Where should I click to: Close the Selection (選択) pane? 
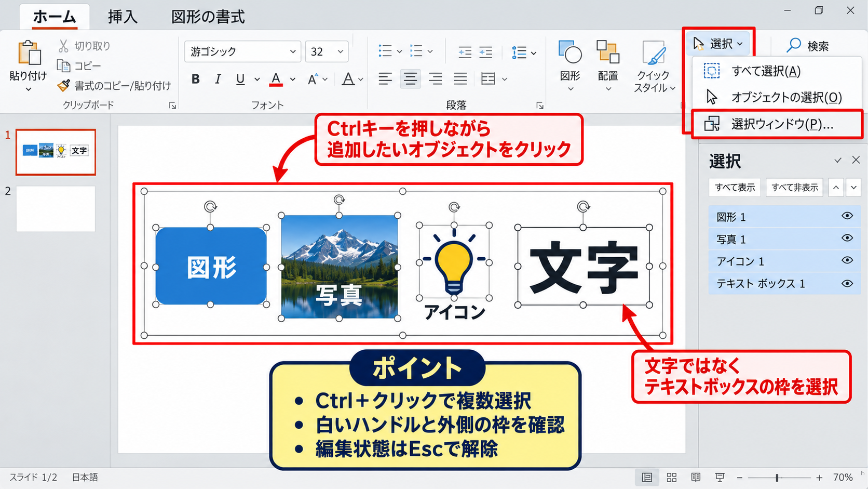pyautogui.click(x=856, y=160)
